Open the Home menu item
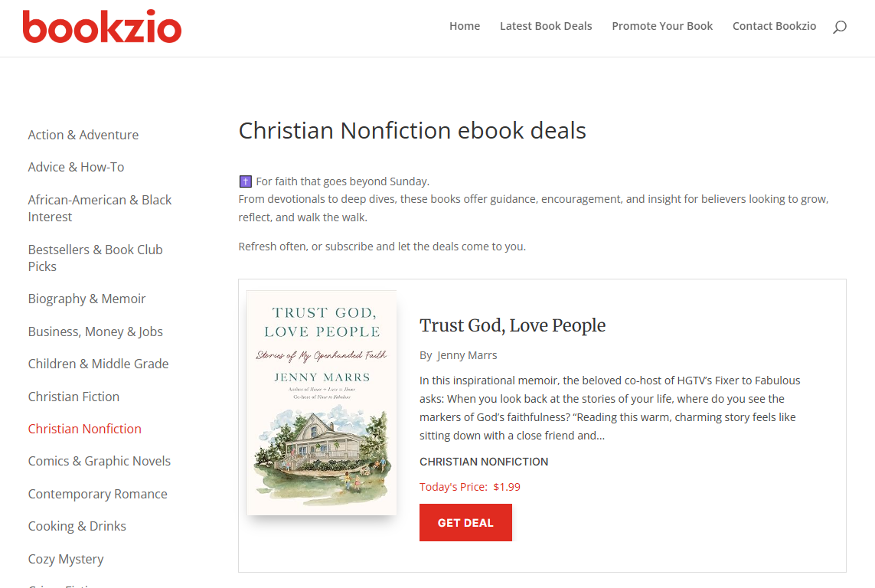 pos(465,25)
